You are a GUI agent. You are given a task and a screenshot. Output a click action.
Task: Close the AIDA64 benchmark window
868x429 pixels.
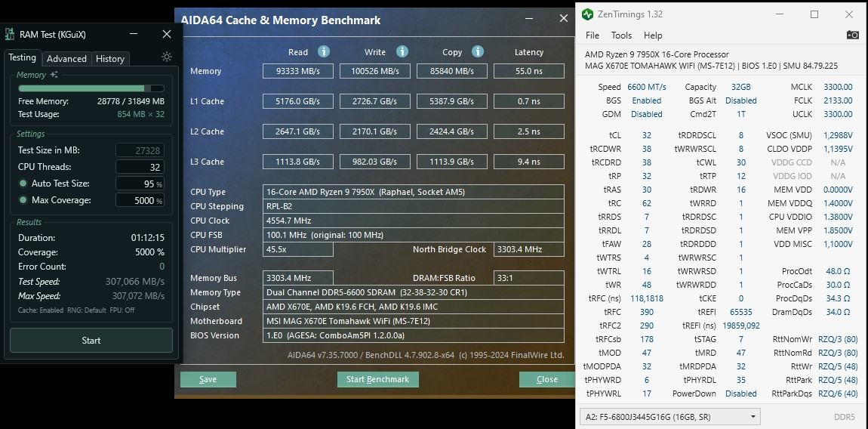(x=564, y=19)
